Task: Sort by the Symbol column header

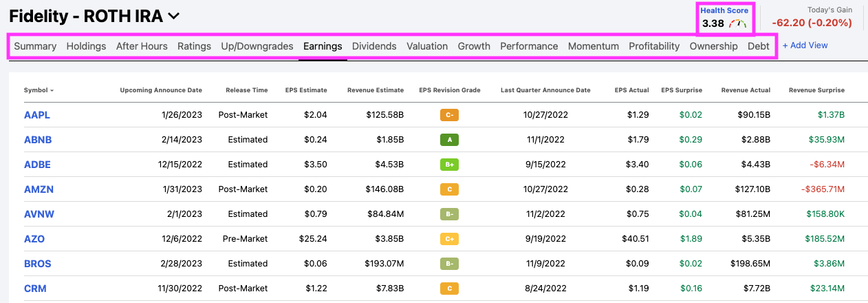Action: click(39, 90)
